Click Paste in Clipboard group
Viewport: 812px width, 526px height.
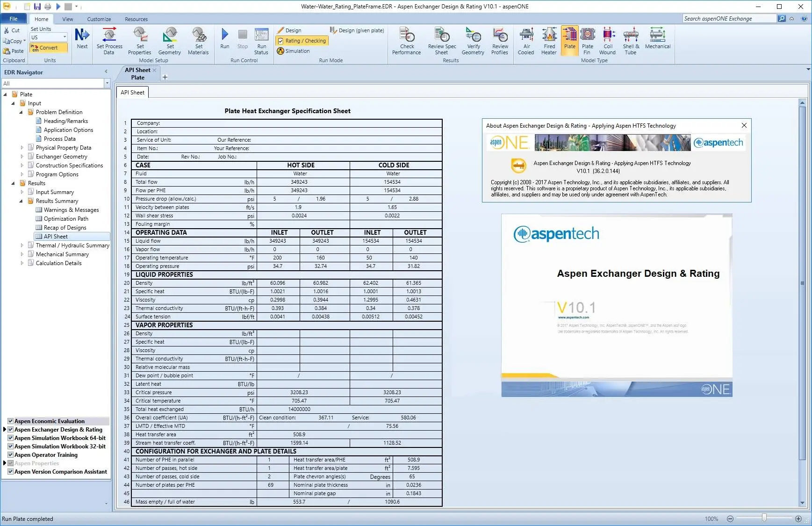[13, 51]
